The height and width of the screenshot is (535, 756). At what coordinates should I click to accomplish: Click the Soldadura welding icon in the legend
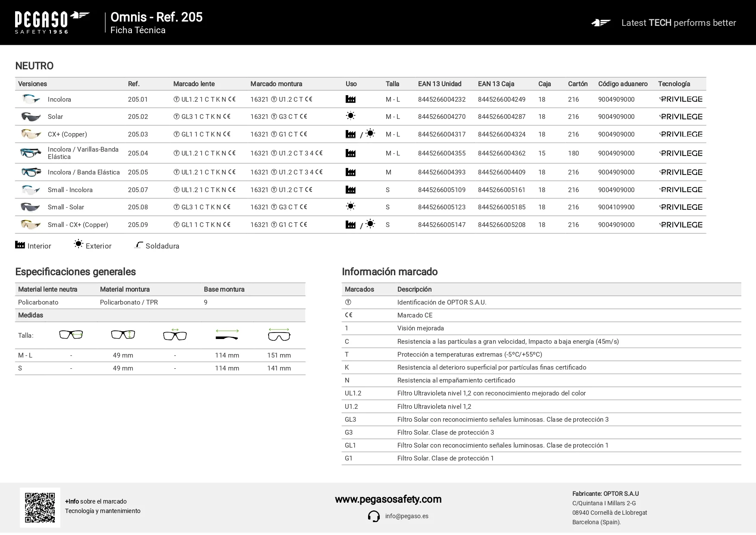138,245
